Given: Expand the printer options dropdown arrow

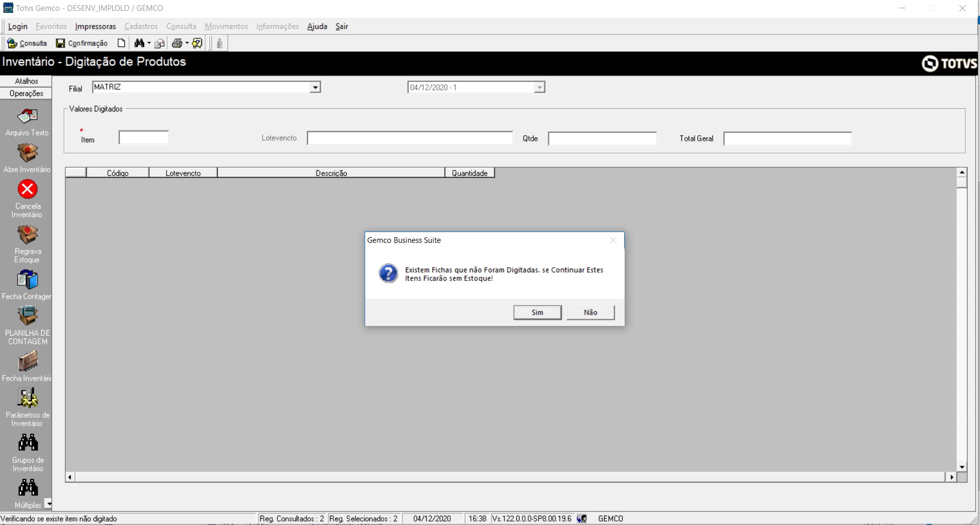Looking at the screenshot, I should [x=187, y=43].
